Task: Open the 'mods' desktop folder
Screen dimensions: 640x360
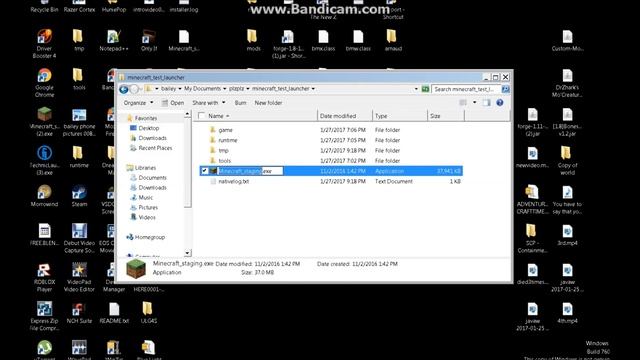Action: (253, 40)
